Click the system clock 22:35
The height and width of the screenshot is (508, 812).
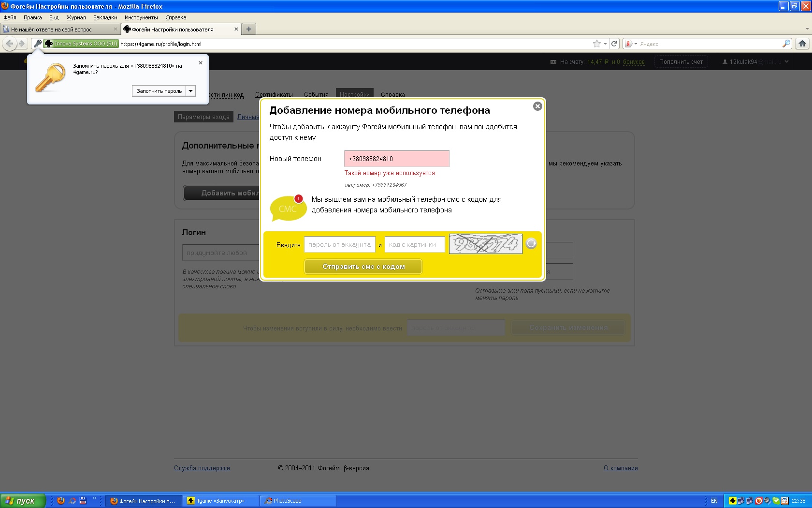(x=798, y=501)
